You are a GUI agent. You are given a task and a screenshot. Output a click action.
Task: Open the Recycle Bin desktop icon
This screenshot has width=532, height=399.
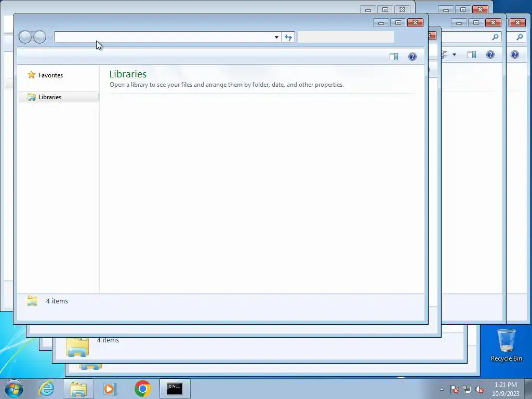click(x=506, y=345)
